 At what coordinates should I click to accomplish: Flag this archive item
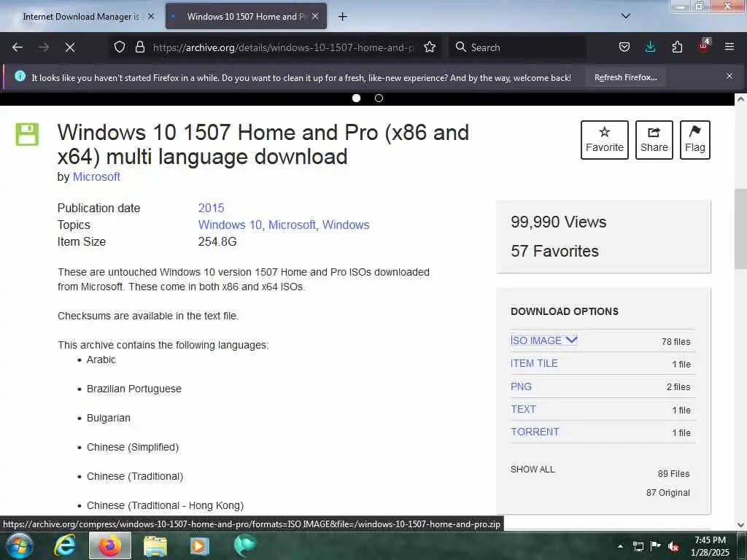pos(695,140)
